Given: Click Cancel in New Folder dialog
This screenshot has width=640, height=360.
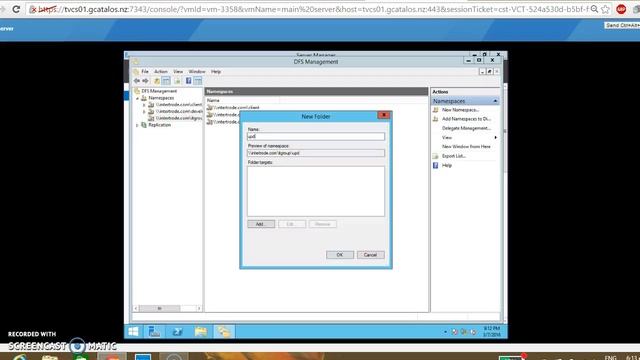Looking at the screenshot, I should coord(370,255).
